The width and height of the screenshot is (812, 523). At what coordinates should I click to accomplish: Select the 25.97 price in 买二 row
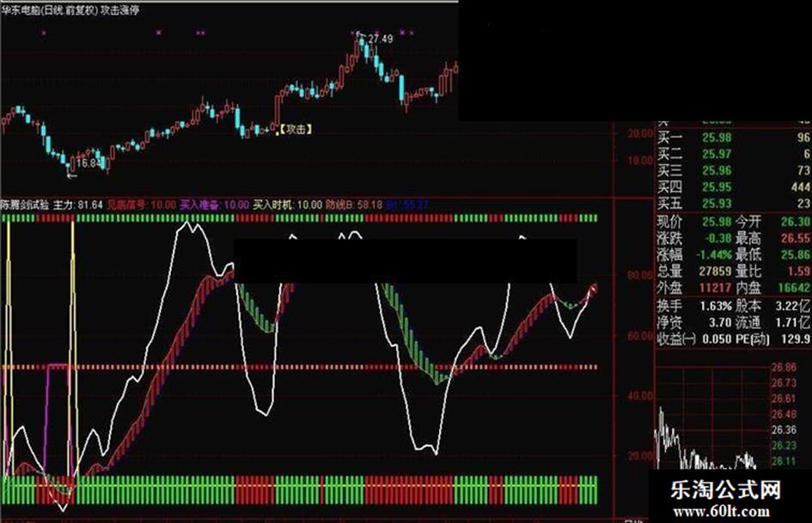[717, 154]
